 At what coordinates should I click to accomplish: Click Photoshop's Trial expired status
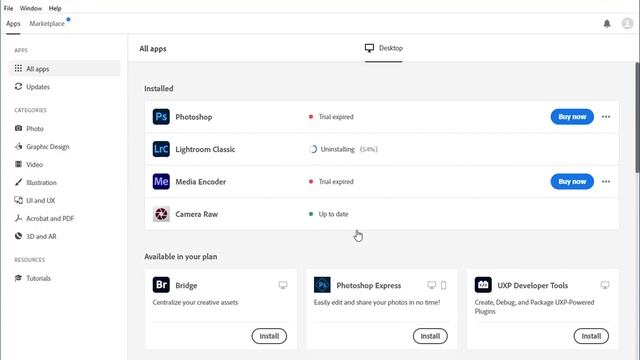(336, 117)
